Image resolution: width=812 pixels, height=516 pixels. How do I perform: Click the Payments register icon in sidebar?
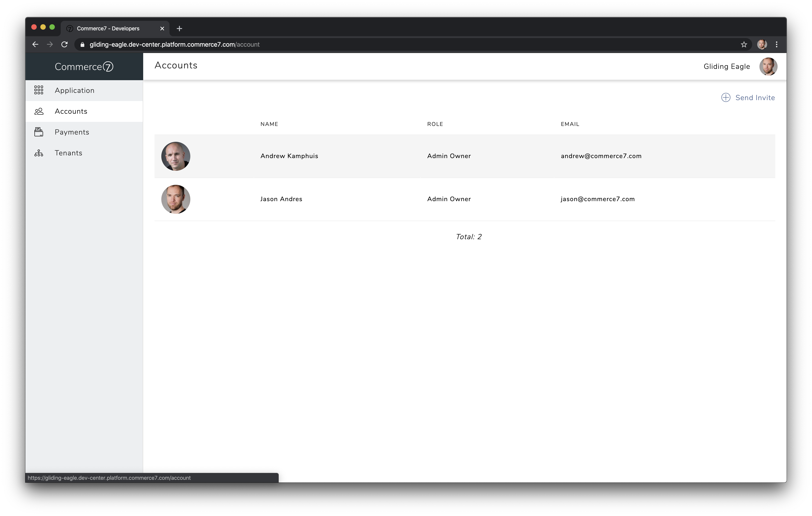[x=39, y=132]
